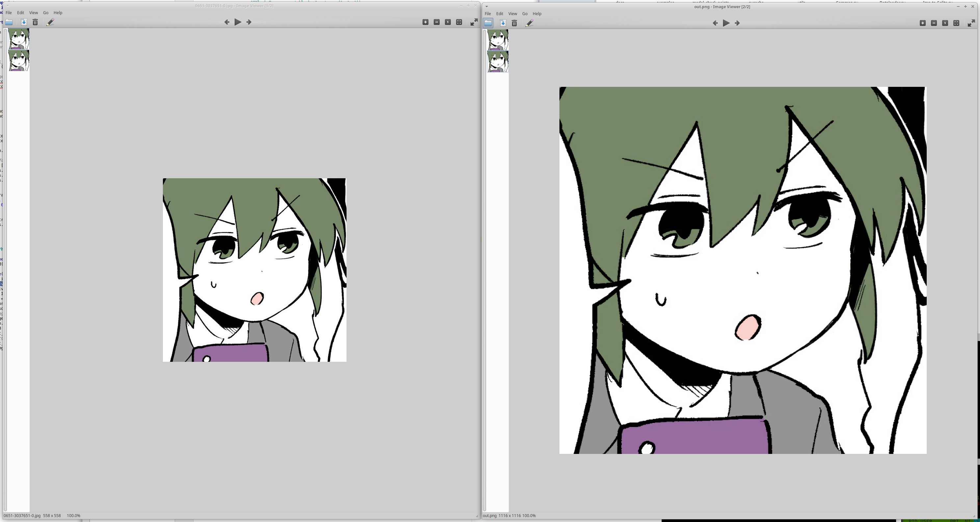Open the Help menu in out.png window

coord(537,14)
